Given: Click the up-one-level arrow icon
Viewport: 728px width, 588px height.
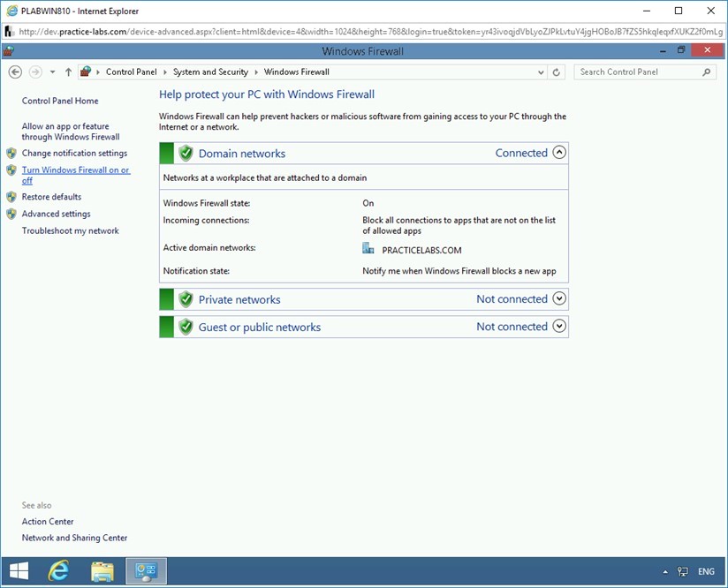Looking at the screenshot, I should 68,72.
